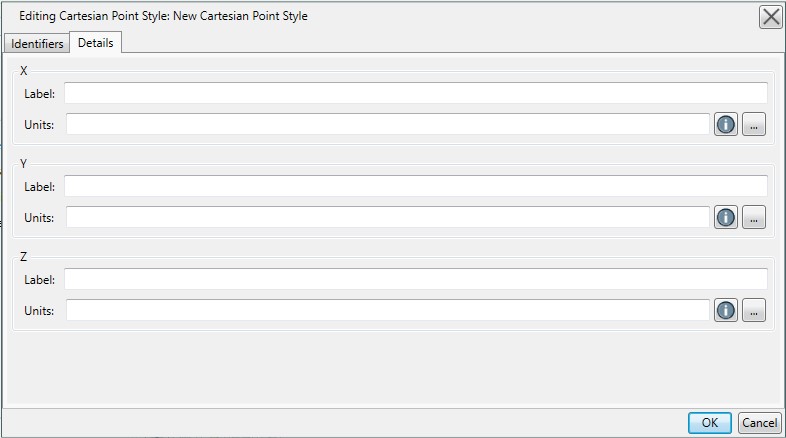Click the dialog title text

point(163,16)
